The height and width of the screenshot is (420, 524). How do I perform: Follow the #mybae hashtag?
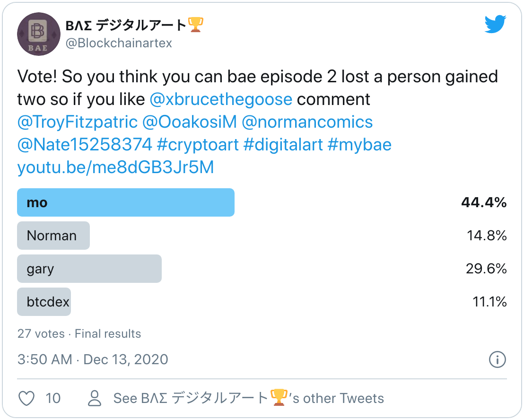(x=359, y=145)
